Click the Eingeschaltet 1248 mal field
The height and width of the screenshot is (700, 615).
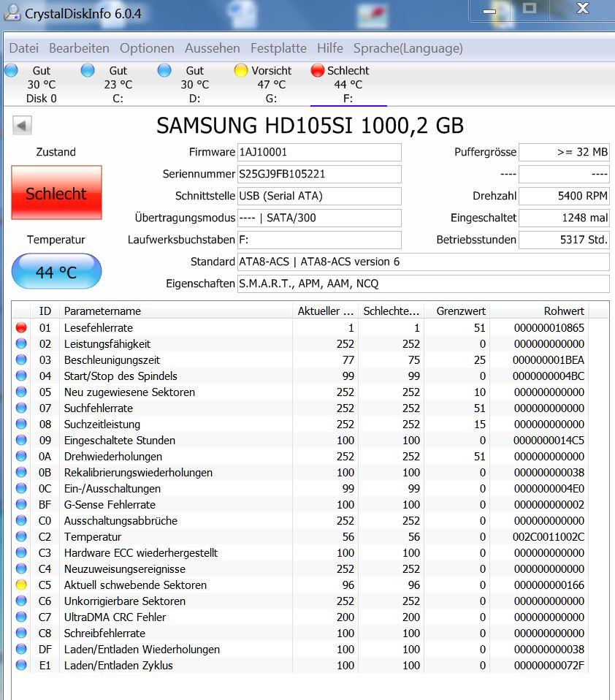(x=564, y=218)
